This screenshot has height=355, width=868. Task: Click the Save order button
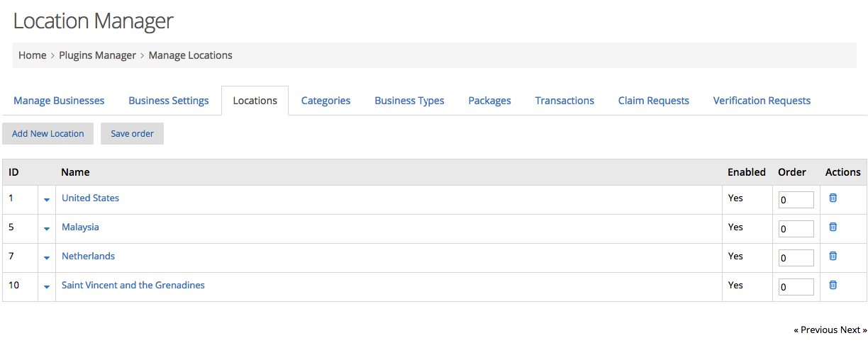[132, 133]
